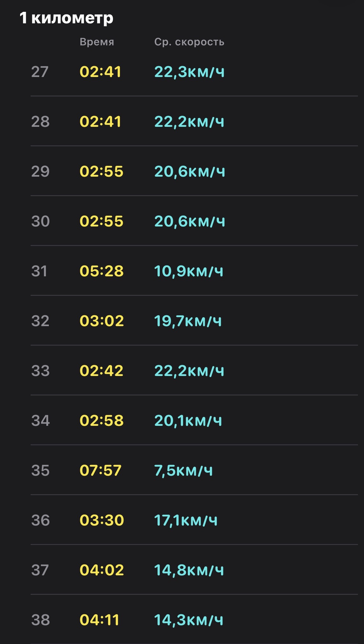Select the 20,6км/ч speed on row 29
The image size is (364, 644).
tap(189, 172)
